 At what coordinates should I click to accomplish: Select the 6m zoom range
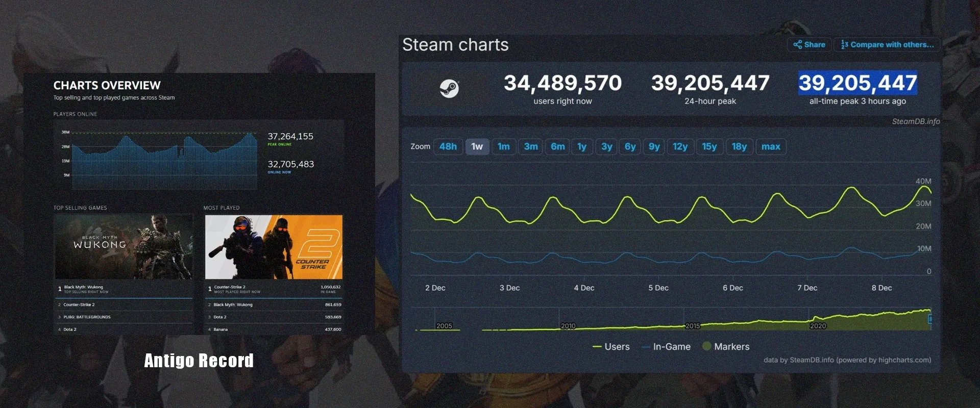[x=558, y=146]
